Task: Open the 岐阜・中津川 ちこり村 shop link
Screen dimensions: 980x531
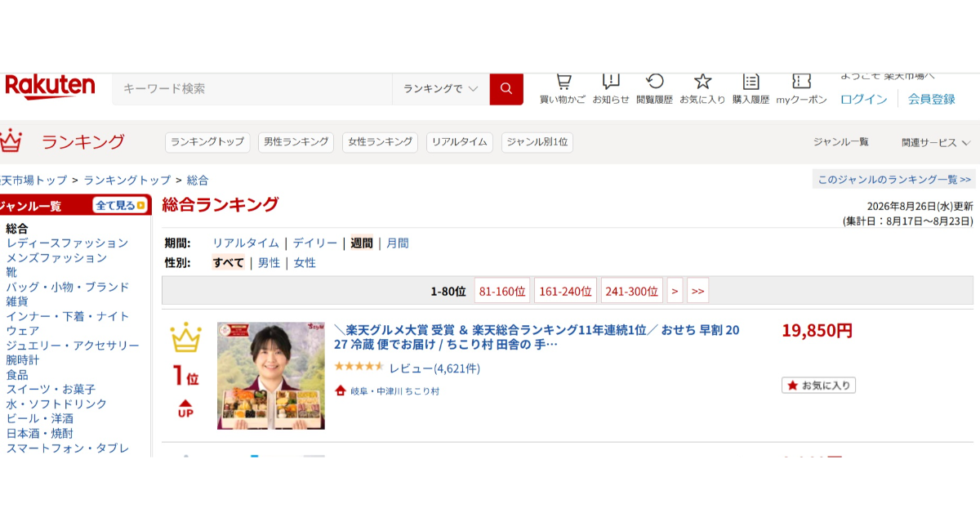Action: coord(395,391)
